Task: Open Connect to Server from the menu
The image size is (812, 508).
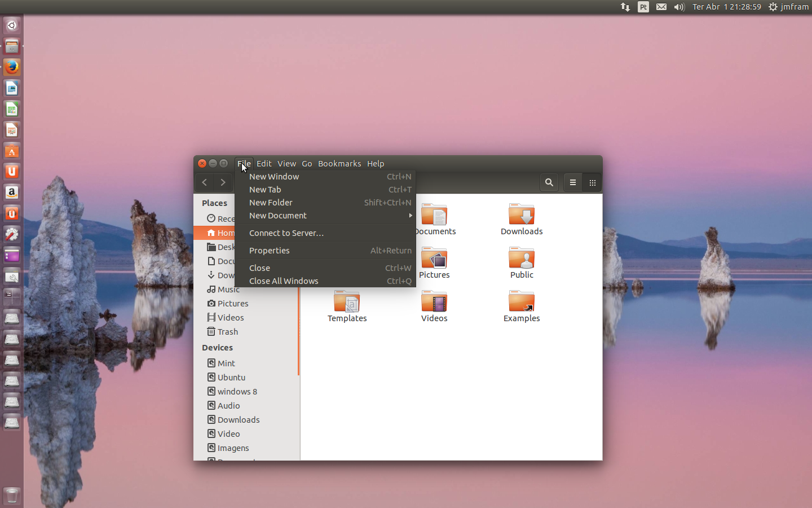Action: click(286, 233)
